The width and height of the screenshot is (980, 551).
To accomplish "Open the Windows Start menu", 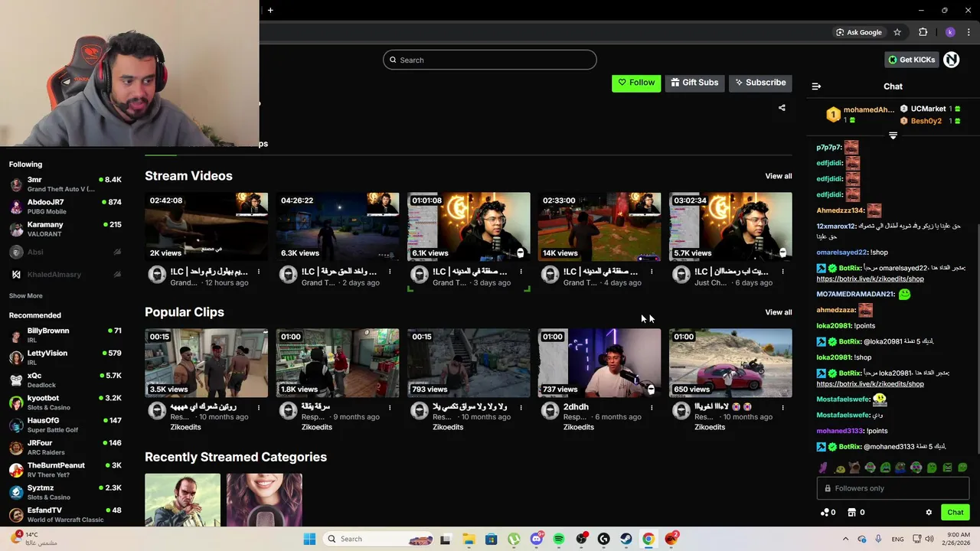I will pos(309,539).
